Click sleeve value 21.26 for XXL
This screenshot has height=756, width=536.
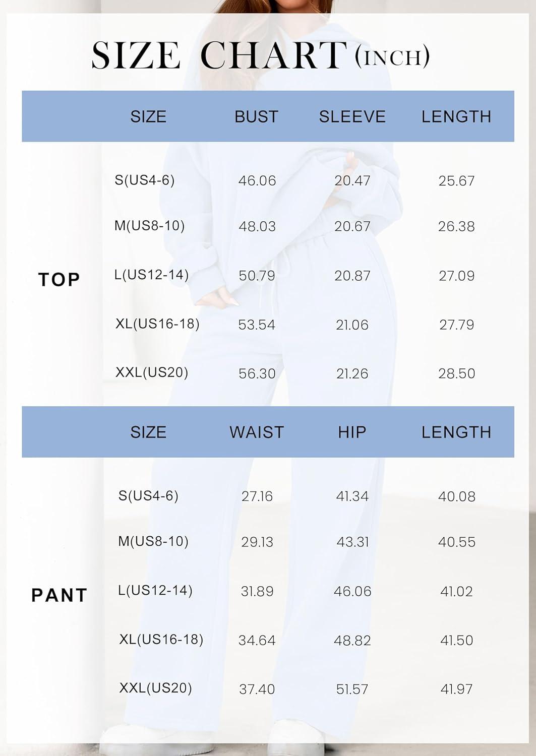(x=352, y=373)
